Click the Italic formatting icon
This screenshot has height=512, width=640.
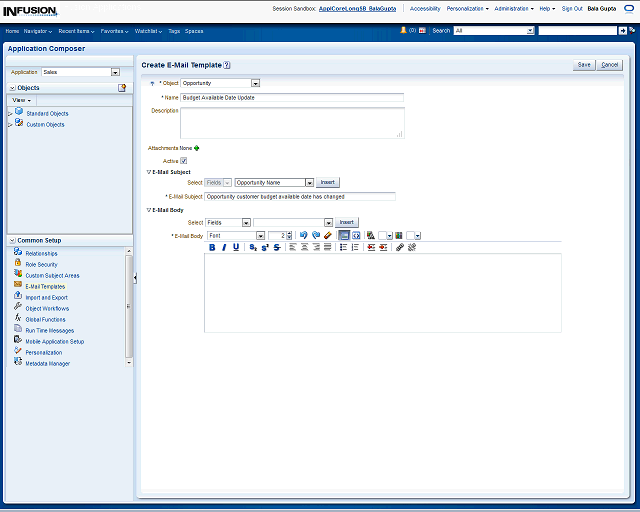pyautogui.click(x=224, y=247)
